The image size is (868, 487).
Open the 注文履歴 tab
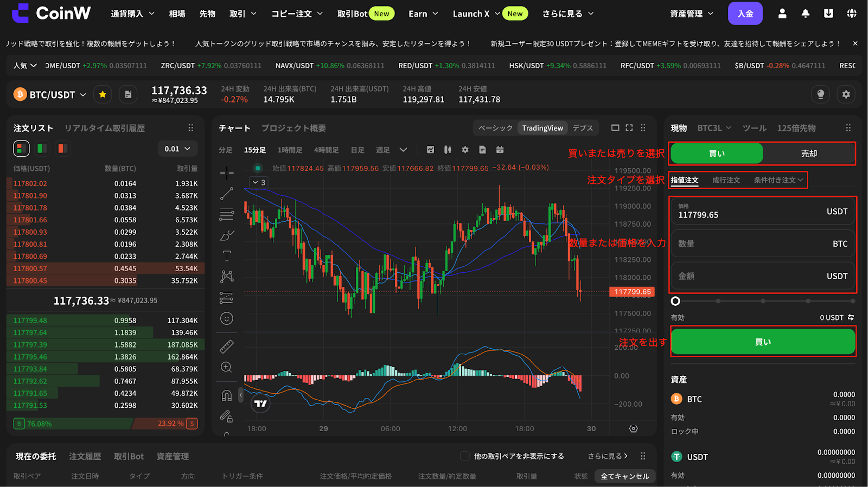coord(85,456)
